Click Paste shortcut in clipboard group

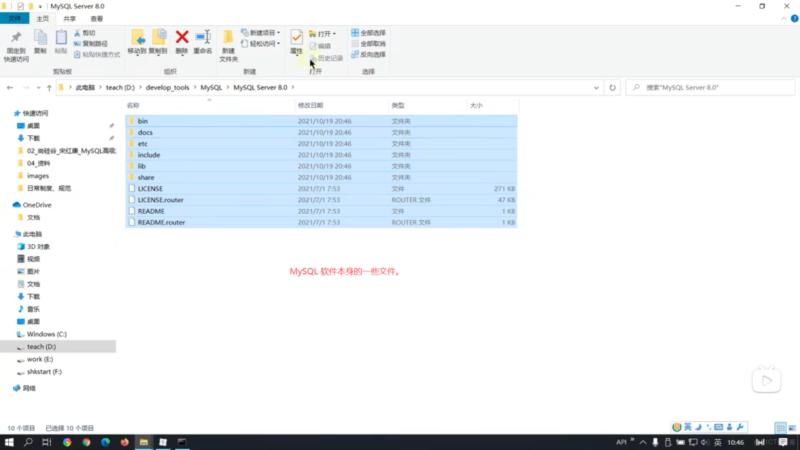97,54
